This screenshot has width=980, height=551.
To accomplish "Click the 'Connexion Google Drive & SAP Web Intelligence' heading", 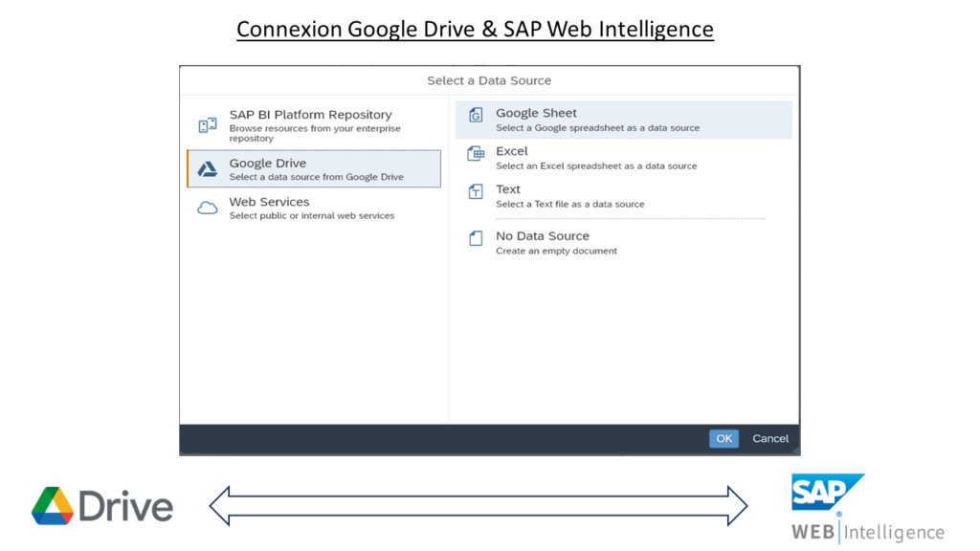I will (x=475, y=29).
